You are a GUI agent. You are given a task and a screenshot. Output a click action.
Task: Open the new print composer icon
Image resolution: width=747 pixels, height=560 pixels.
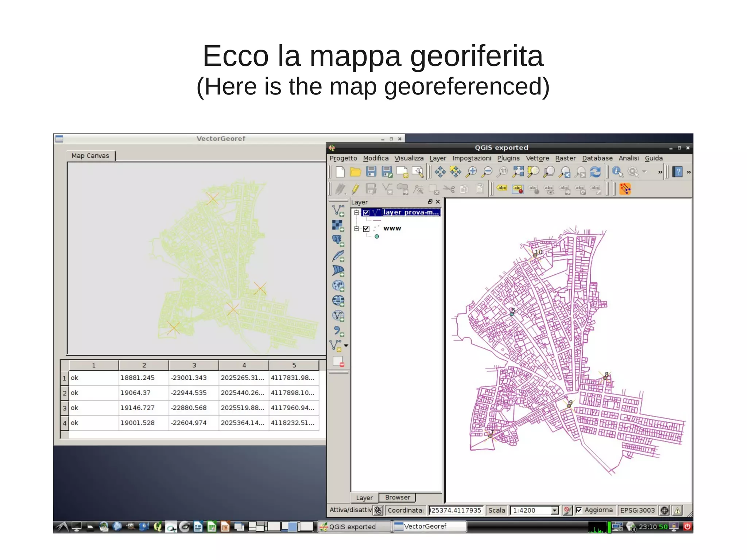click(402, 172)
